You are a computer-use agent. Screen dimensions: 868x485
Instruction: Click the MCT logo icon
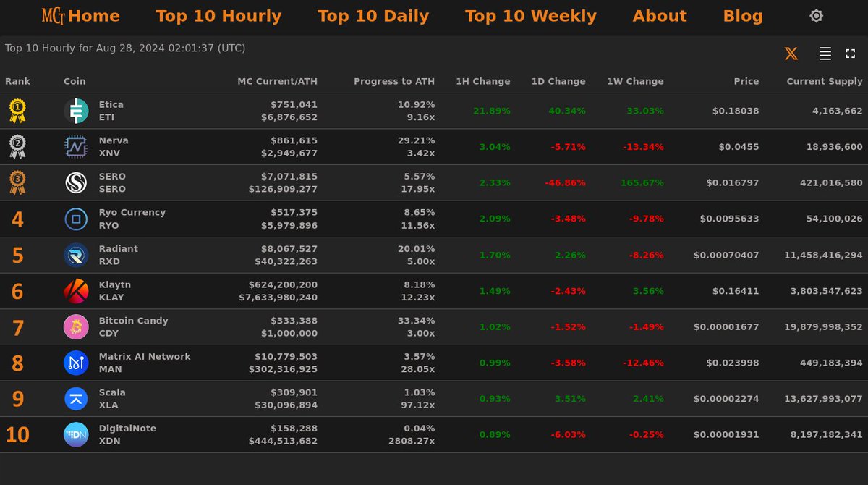pos(54,16)
